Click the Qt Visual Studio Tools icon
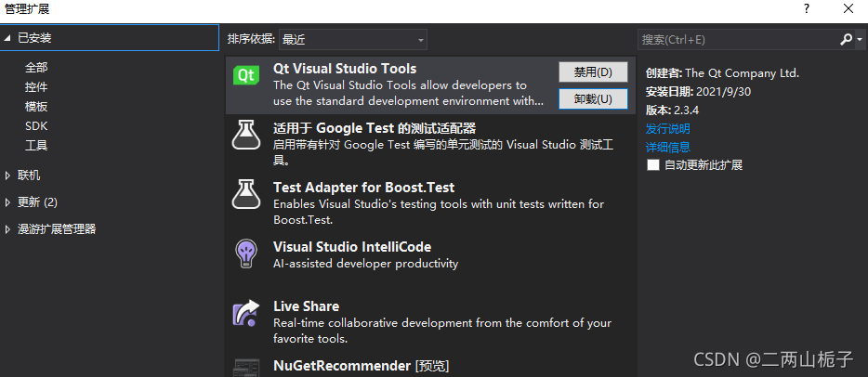The height and width of the screenshot is (377, 868). coord(245,75)
